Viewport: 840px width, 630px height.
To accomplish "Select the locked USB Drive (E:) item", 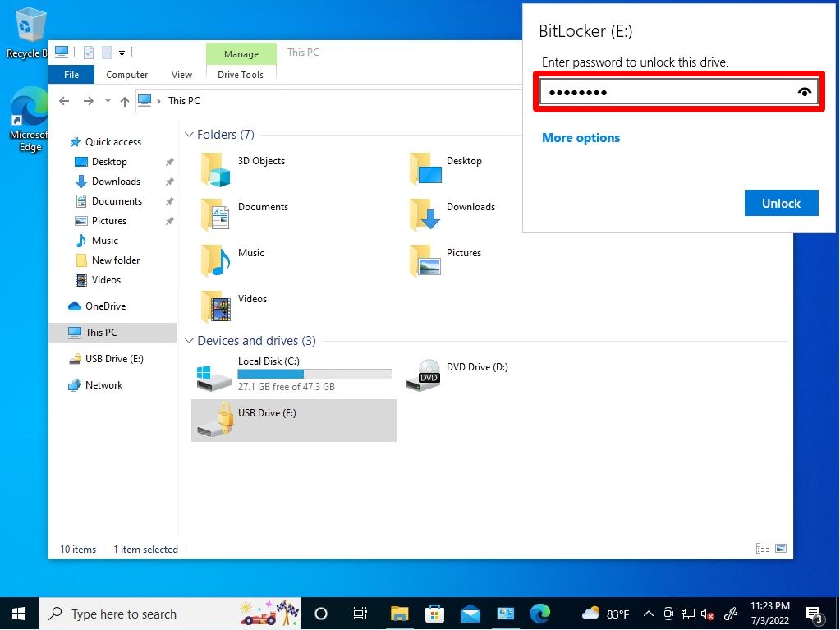I will (294, 420).
